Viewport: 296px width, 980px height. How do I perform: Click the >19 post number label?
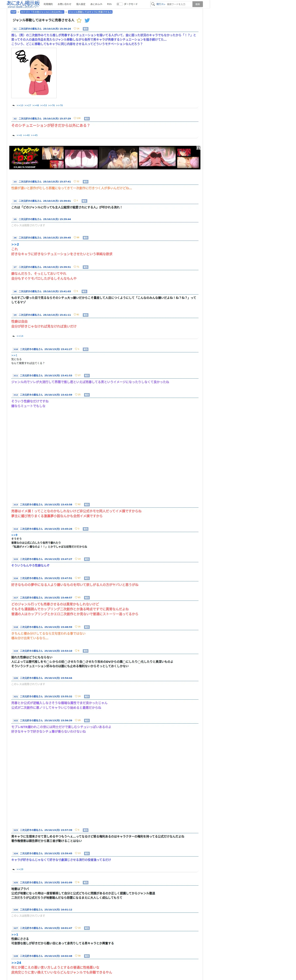coord(15,651)
